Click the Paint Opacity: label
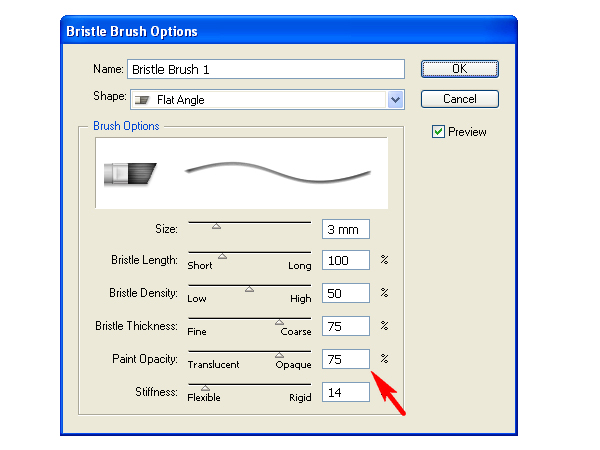 (x=145, y=359)
